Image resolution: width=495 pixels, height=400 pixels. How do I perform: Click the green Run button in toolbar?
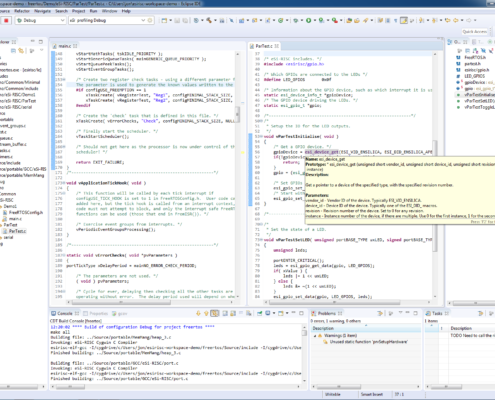[309, 20]
